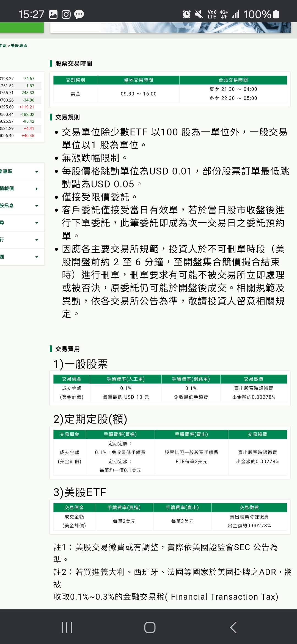Screen dimensions: 297x644
Task: Click the 交割幣別 column header
Action: tap(75, 80)
